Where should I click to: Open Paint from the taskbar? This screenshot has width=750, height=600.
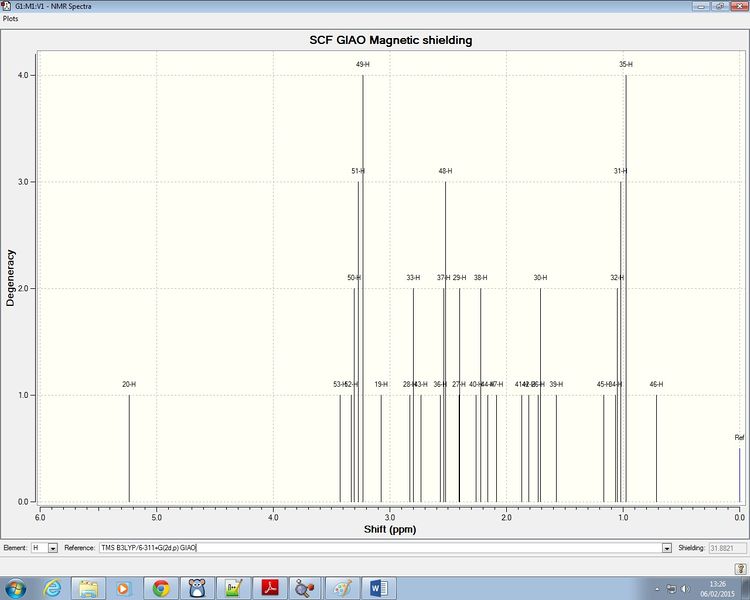click(342, 588)
